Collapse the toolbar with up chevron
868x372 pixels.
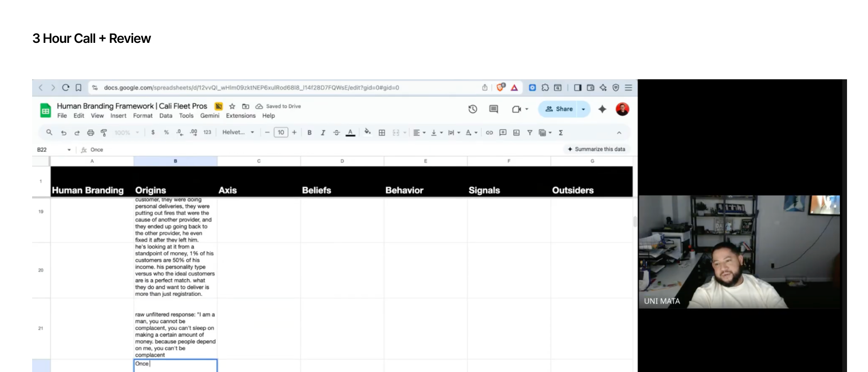click(619, 133)
